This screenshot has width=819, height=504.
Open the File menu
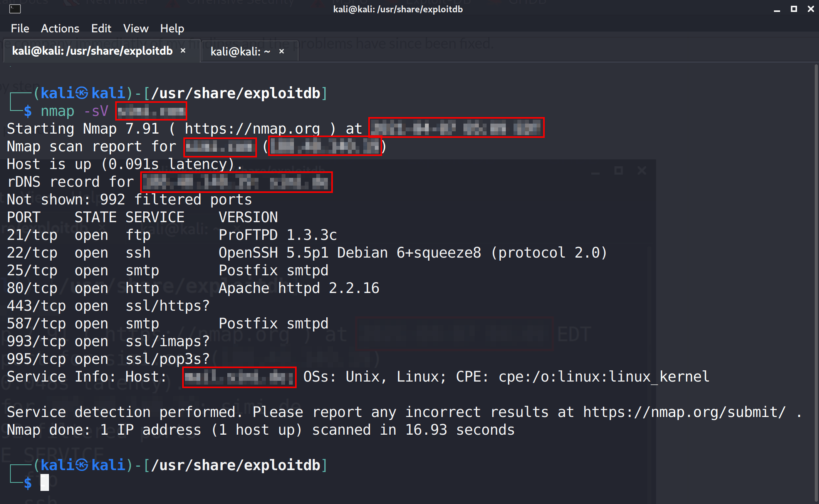[x=20, y=28]
